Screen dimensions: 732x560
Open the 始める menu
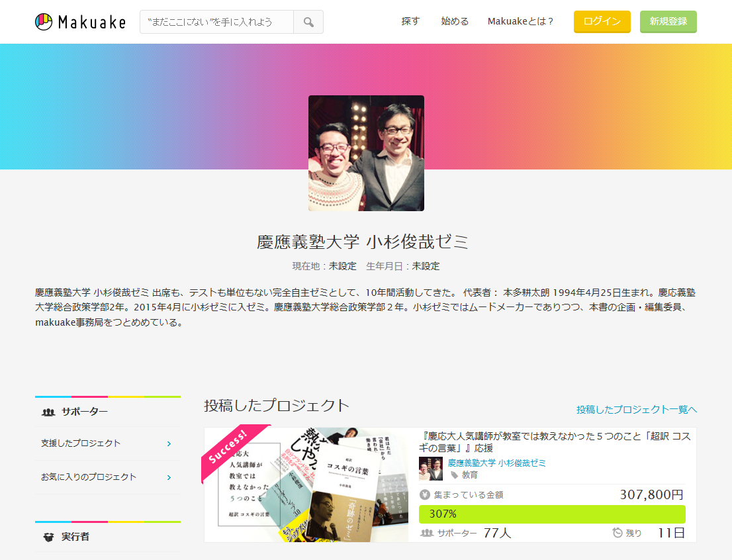pyautogui.click(x=455, y=21)
